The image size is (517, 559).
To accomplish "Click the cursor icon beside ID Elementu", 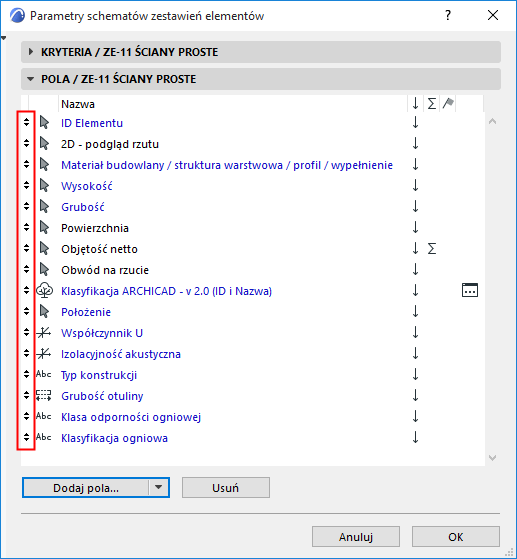I will click(44, 123).
